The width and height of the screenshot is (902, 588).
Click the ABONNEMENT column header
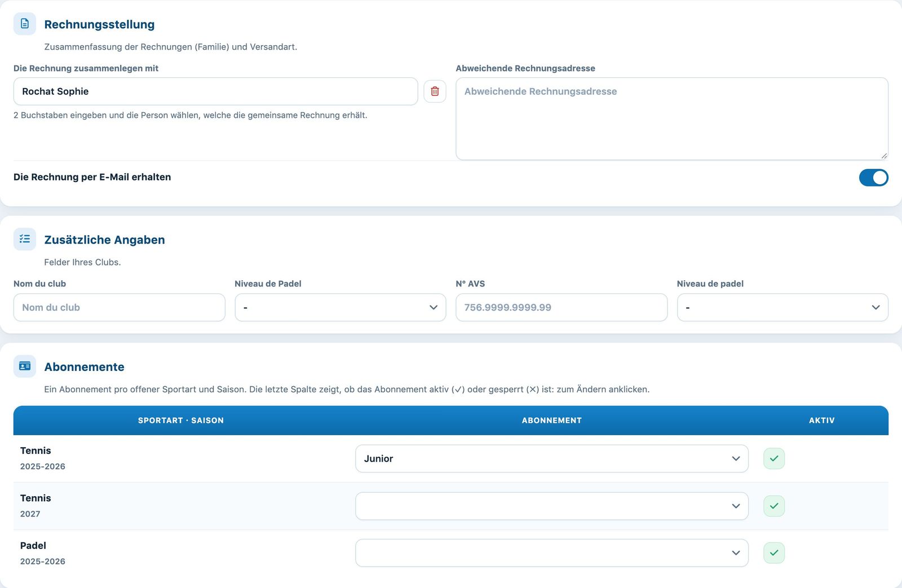coord(552,421)
